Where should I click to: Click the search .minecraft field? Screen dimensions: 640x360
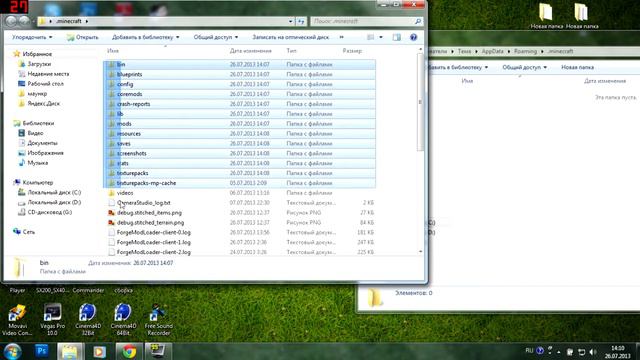tap(366, 21)
